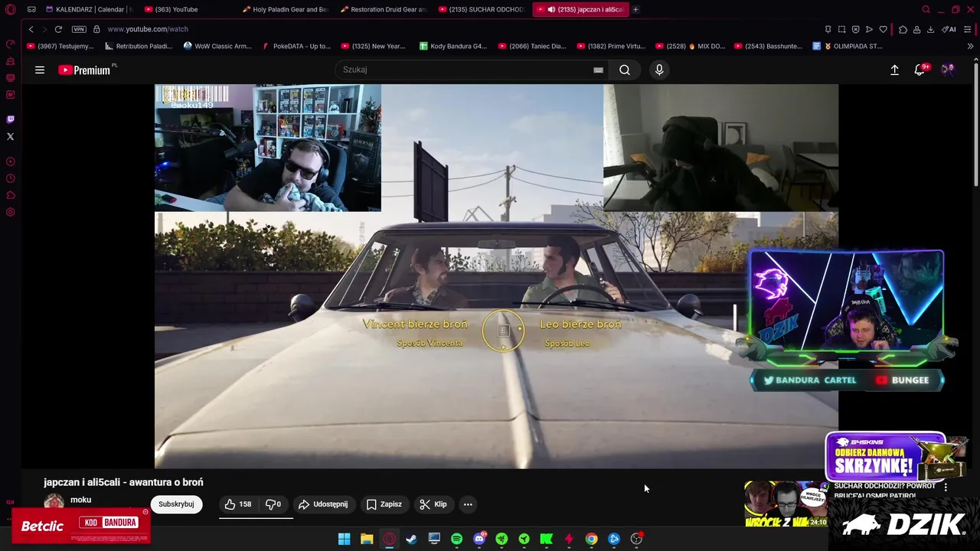This screenshot has width=980, height=551.
Task: Like the video with thumbs up
Action: pyautogui.click(x=238, y=504)
